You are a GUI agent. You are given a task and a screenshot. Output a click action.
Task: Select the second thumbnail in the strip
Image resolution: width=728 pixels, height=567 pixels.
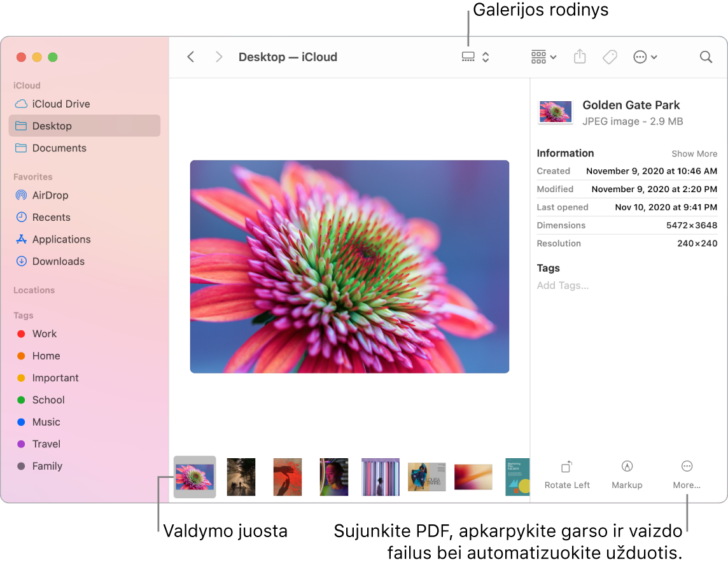pyautogui.click(x=241, y=476)
